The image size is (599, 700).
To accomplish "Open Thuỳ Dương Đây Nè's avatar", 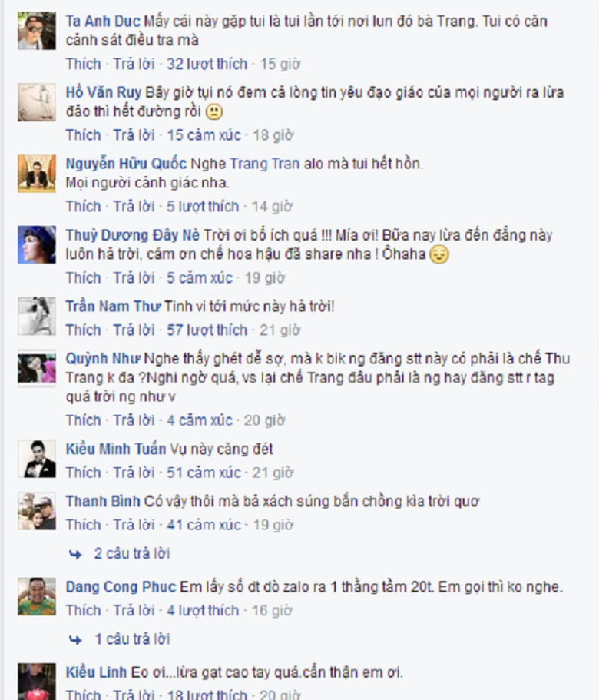I will click(37, 244).
